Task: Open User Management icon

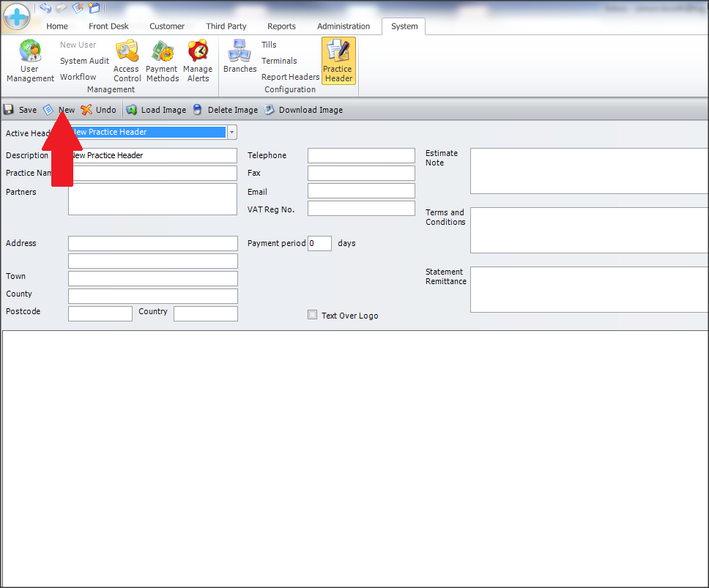Action: tap(30, 52)
